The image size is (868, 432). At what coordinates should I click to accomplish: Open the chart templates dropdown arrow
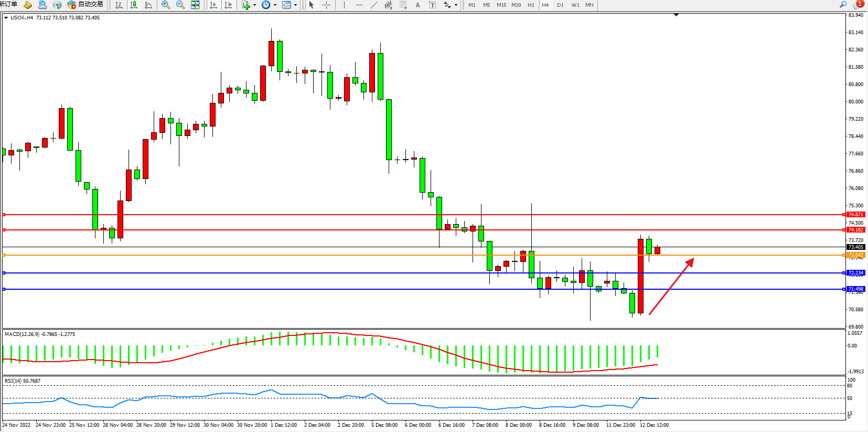coord(296,5)
